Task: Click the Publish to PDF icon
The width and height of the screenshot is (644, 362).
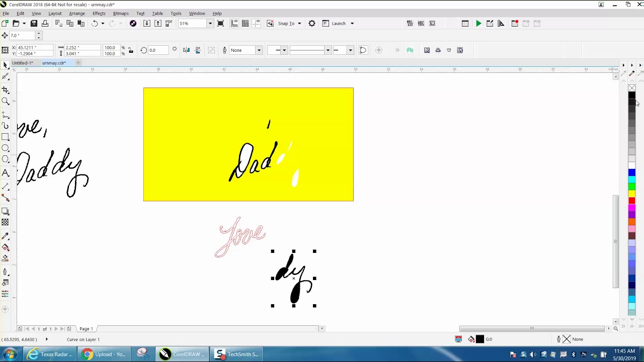Action: 169,23
